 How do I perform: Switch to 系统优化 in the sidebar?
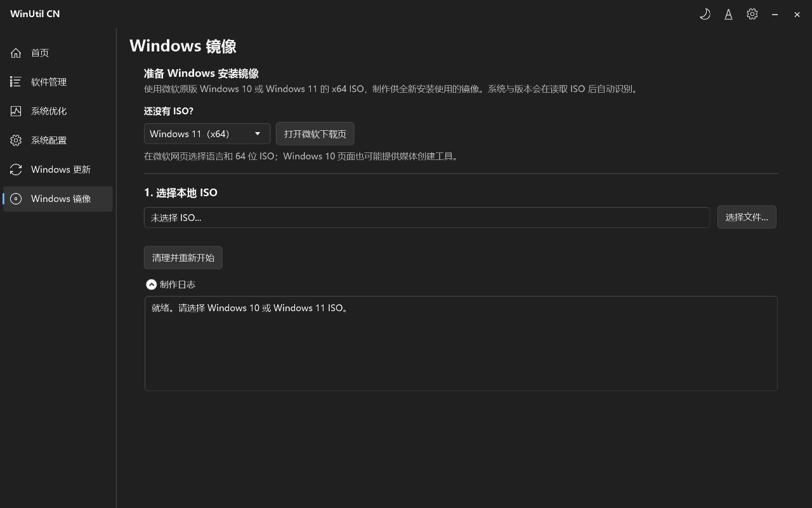(x=58, y=111)
